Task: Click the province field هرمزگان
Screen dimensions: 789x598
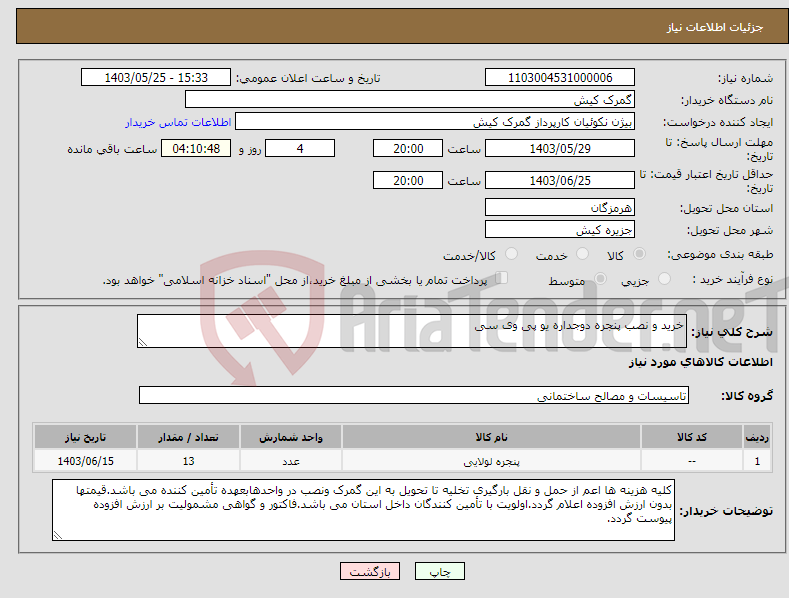Action: pos(560,207)
